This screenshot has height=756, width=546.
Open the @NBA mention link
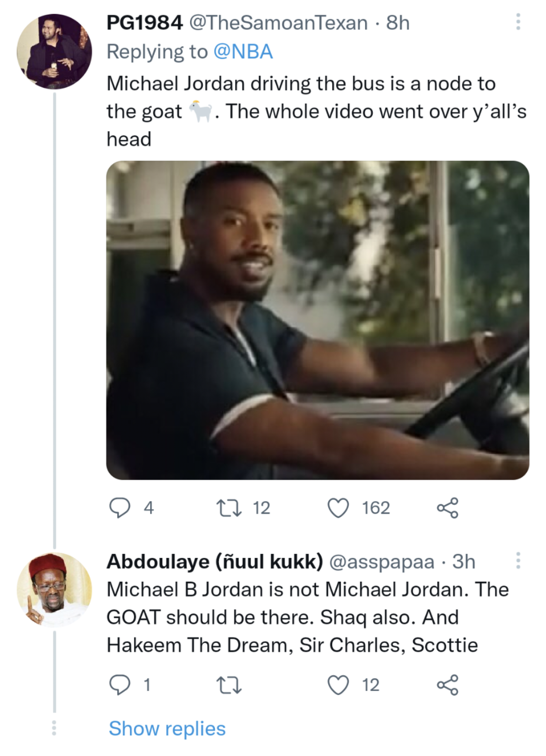coord(243,52)
